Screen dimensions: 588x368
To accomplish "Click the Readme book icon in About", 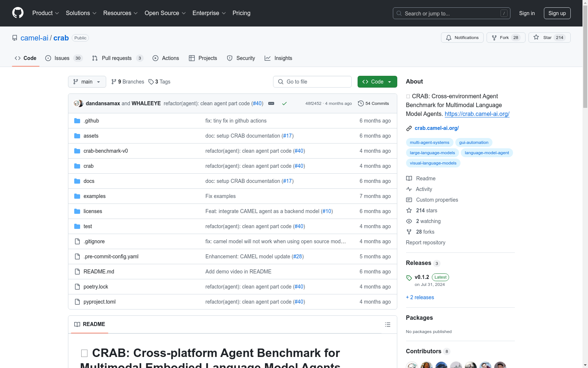I will (409, 178).
